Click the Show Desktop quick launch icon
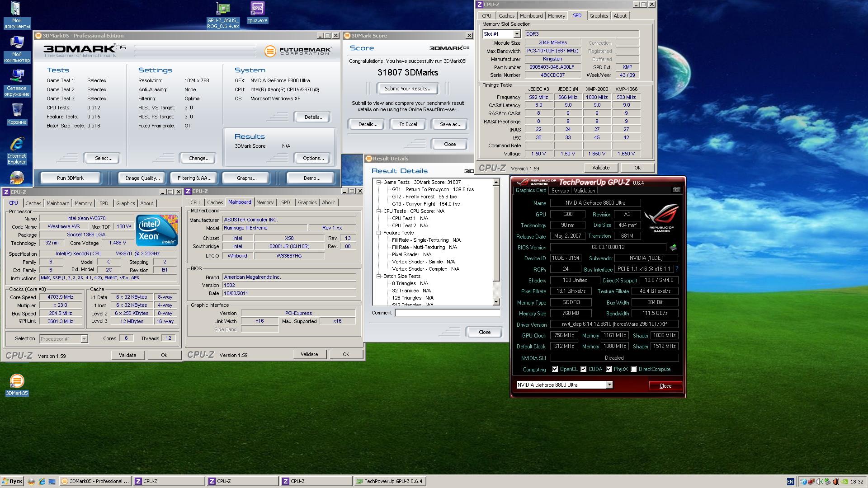 coord(52,482)
